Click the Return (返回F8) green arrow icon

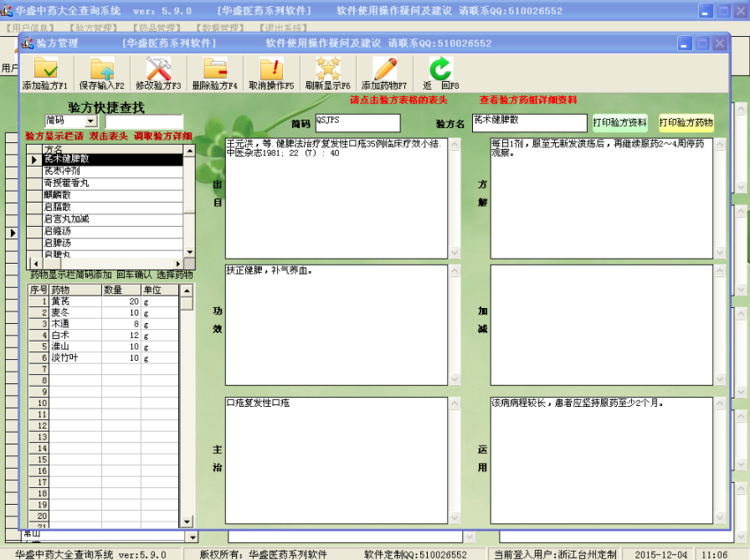pos(440,68)
